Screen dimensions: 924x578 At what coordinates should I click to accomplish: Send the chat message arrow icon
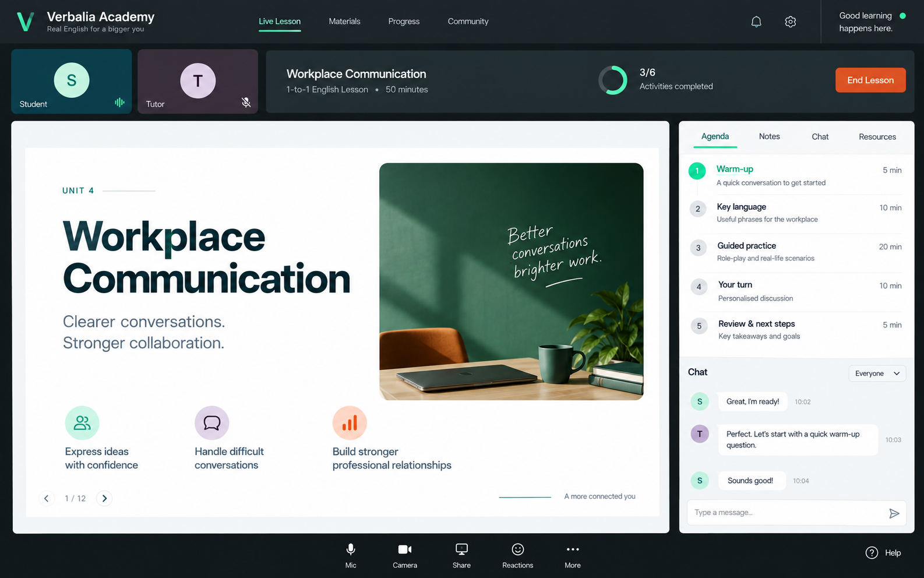894,513
